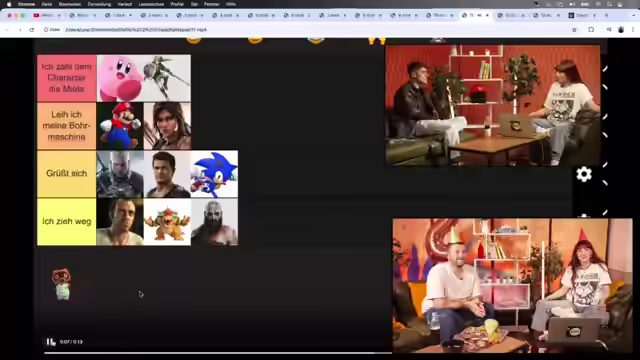640x360 pixels.
Task: Click the Link character image
Action: pos(167,78)
